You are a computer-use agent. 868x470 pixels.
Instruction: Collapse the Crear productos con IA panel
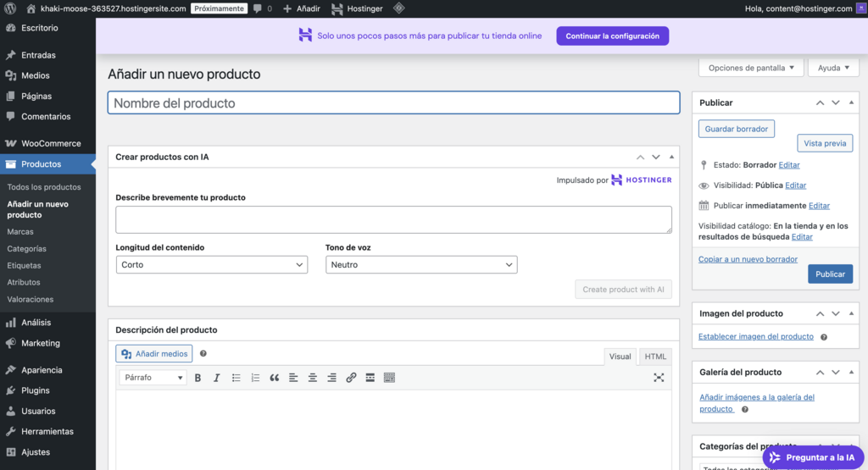click(671, 157)
